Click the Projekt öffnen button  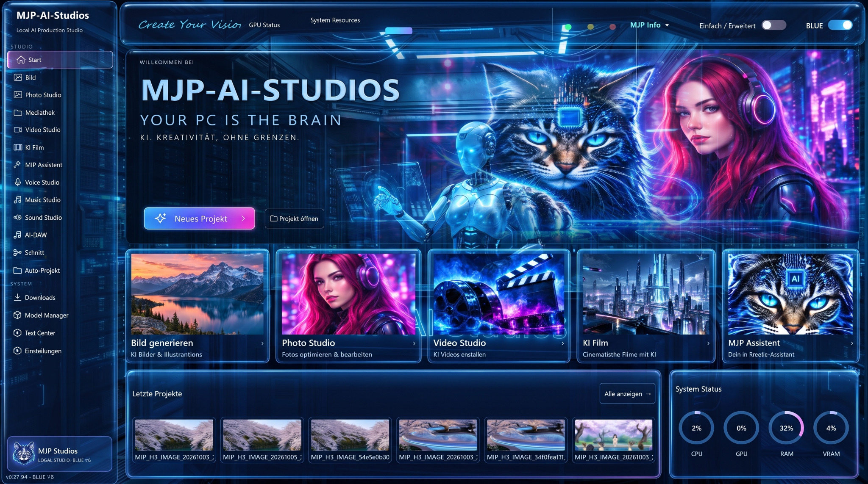[294, 218]
